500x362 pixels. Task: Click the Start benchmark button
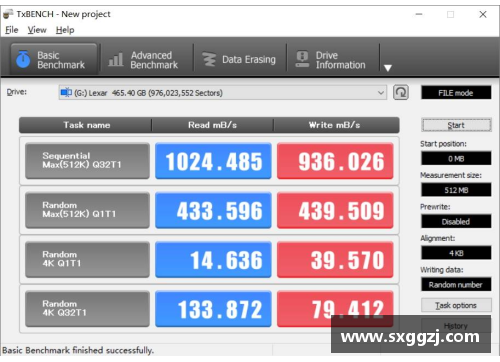[456, 125]
